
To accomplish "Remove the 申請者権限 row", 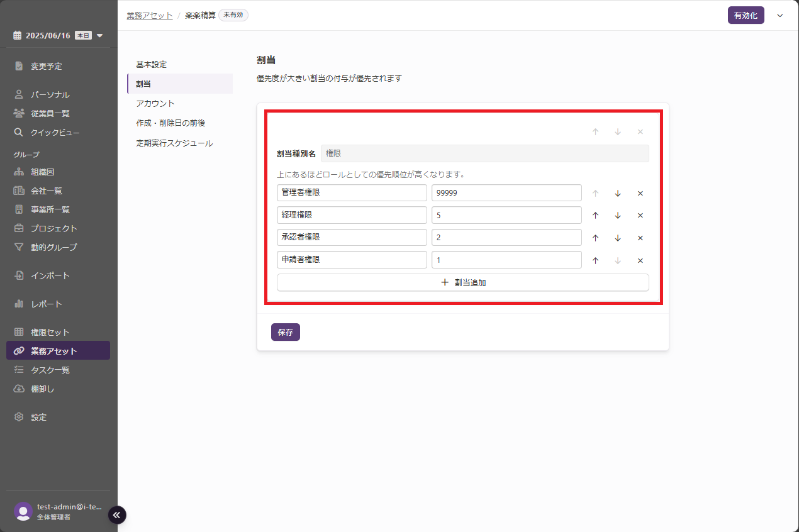I will pyautogui.click(x=640, y=261).
